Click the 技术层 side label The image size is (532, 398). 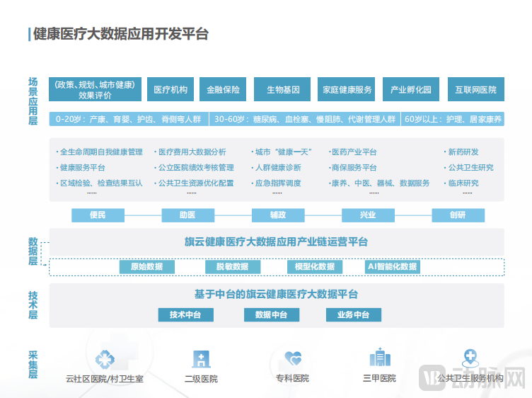[x=33, y=305]
